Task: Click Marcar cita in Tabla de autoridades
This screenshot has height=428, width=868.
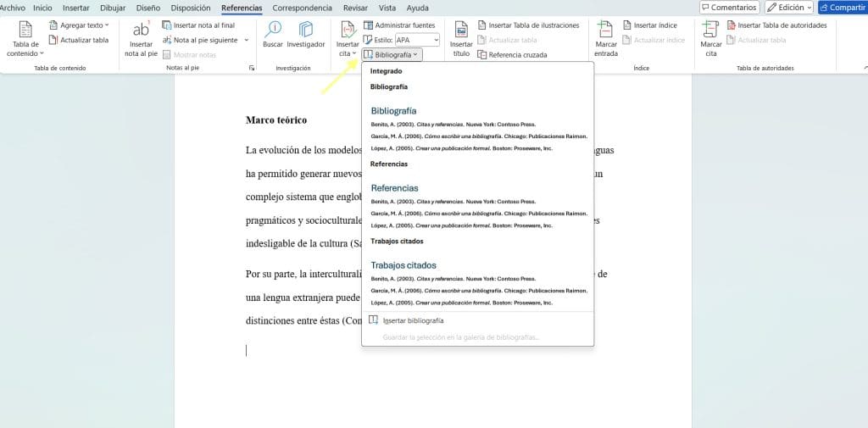Action: coord(711,39)
